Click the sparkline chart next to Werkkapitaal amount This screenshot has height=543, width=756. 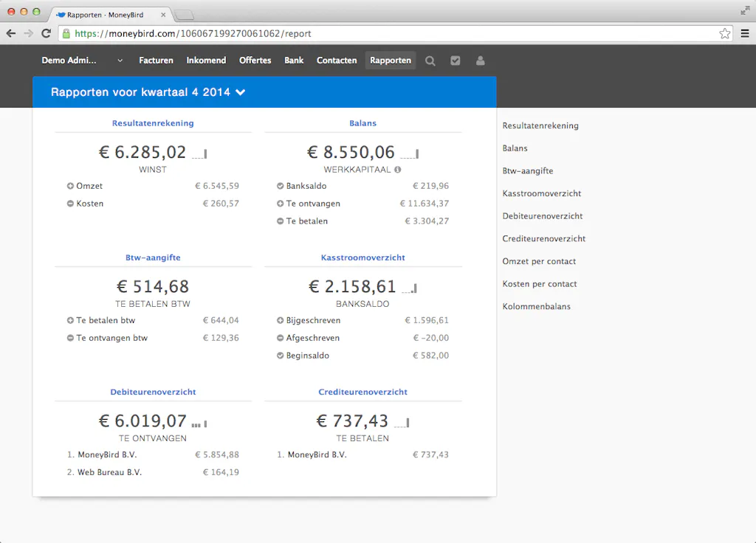(x=409, y=153)
